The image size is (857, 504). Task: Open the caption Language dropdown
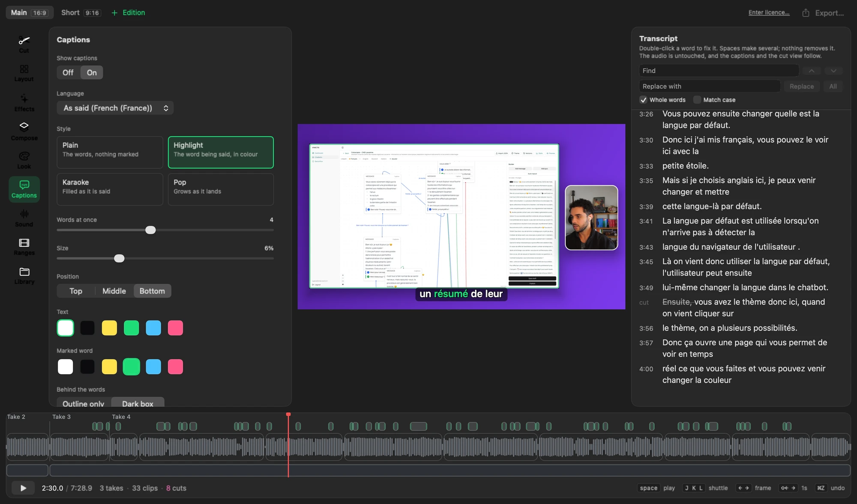115,108
